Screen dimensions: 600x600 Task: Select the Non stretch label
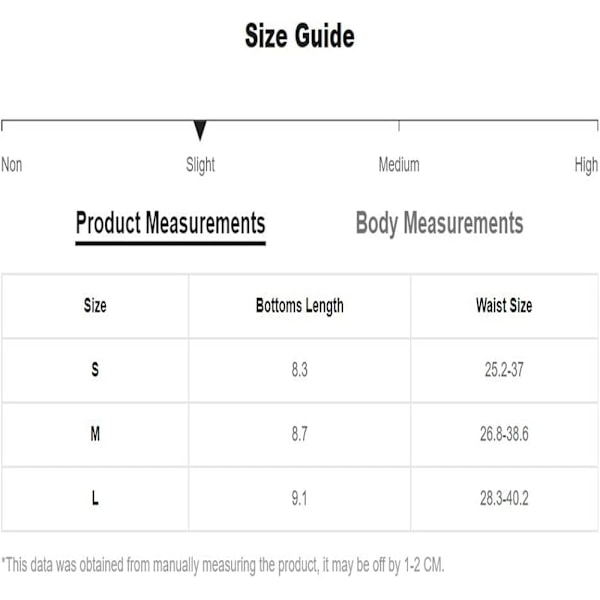[x=12, y=165]
